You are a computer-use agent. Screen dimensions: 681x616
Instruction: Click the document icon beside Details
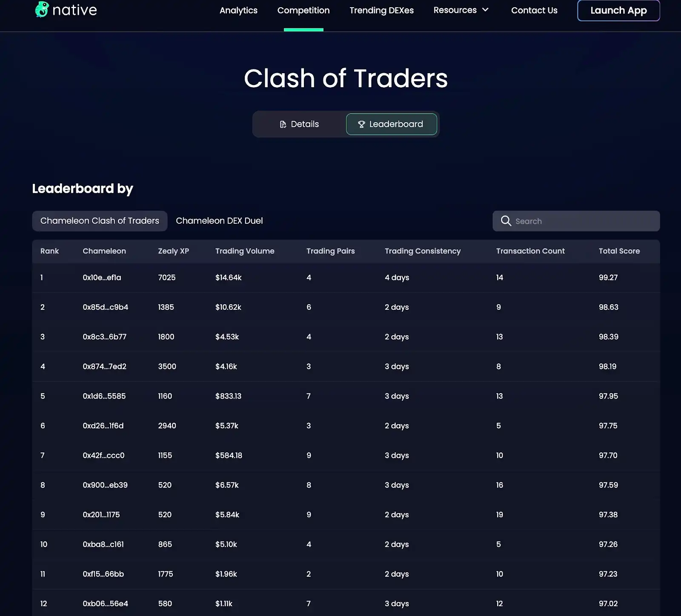(283, 124)
